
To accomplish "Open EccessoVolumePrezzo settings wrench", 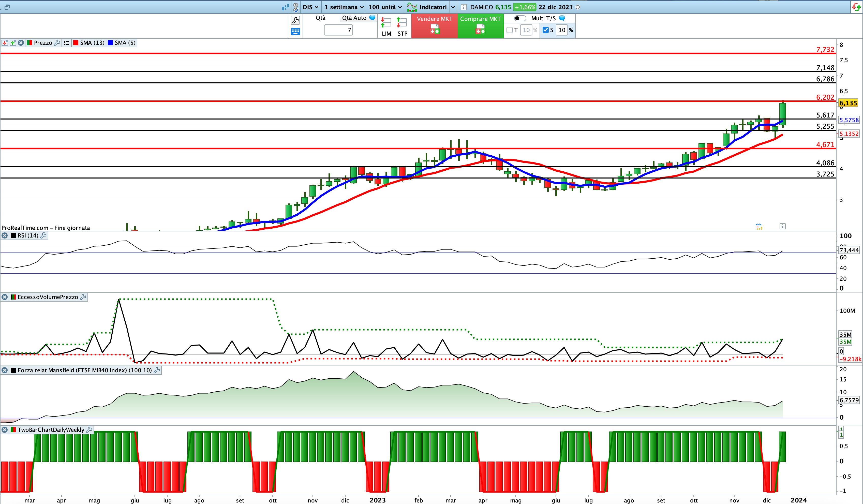I will (83, 297).
